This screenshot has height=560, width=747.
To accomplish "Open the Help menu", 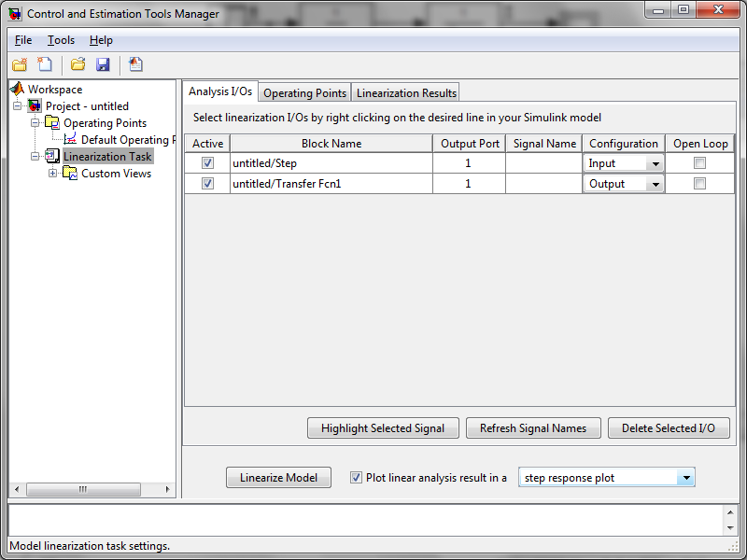I will [x=101, y=40].
